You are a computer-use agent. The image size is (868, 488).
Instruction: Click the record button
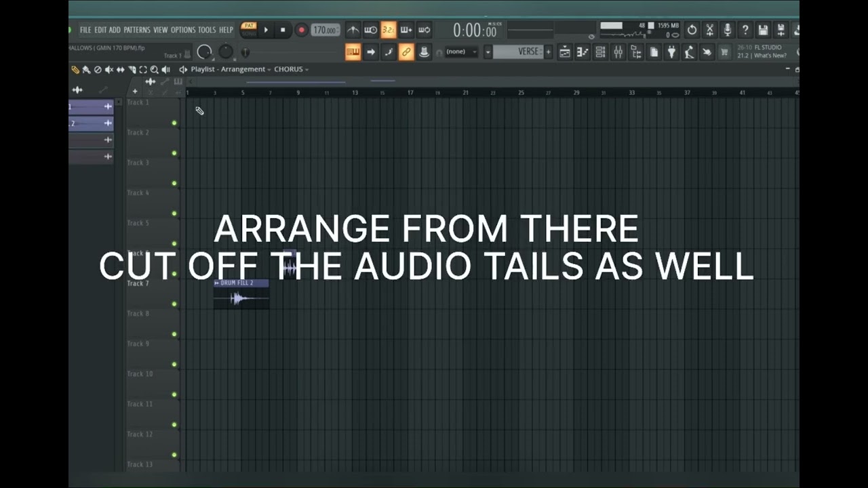coord(302,30)
